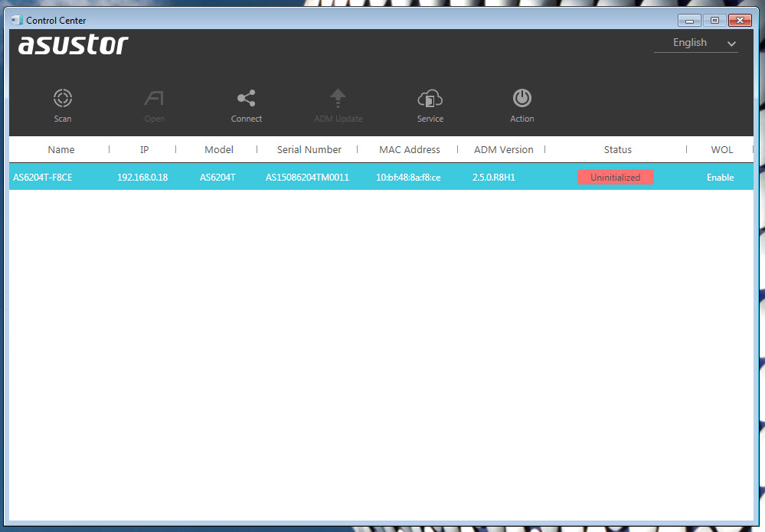765x532 pixels.
Task: Click the asustor logo
Action: click(74, 45)
